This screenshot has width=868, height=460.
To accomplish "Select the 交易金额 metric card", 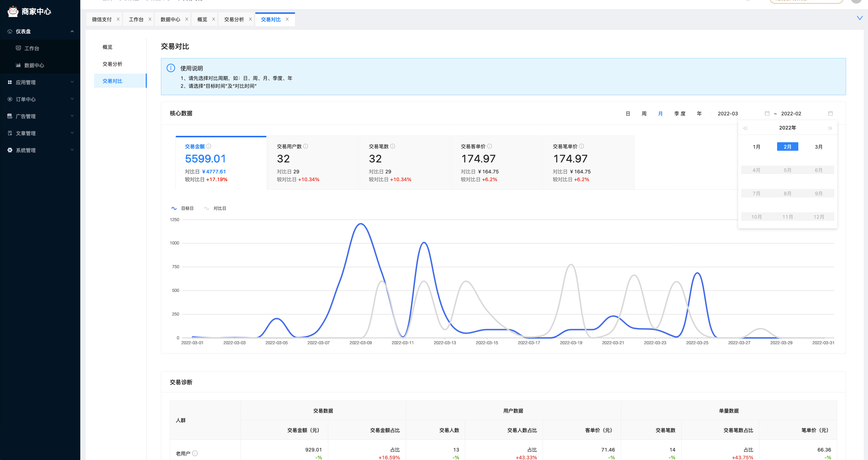I will pos(221,163).
